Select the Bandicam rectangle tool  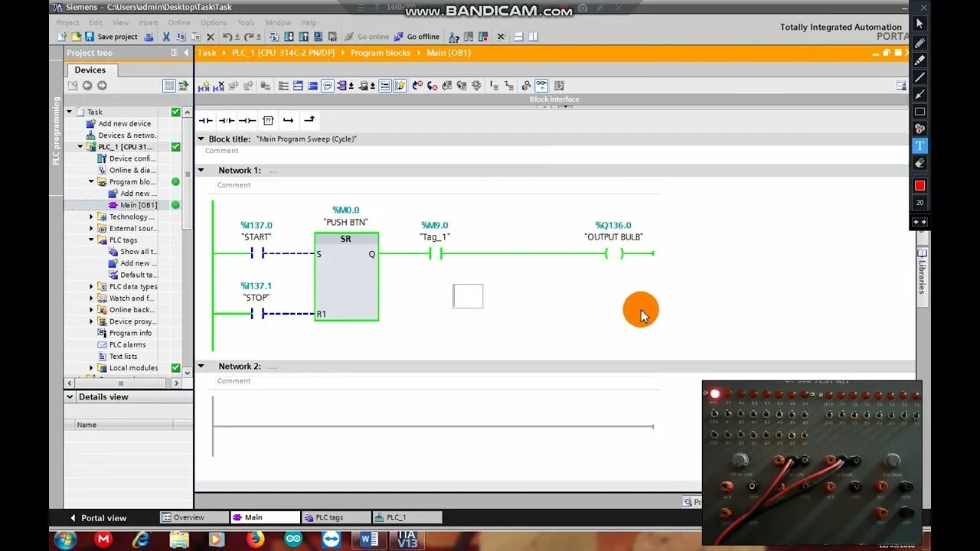[x=920, y=111]
